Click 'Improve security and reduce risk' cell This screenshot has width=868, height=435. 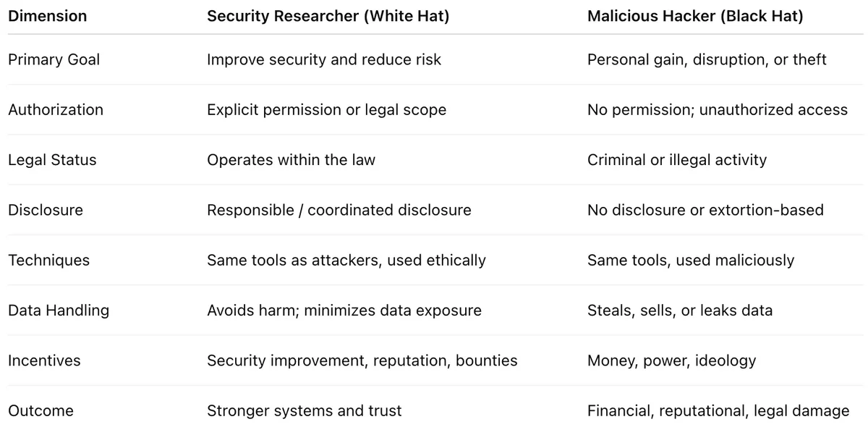[323, 59]
